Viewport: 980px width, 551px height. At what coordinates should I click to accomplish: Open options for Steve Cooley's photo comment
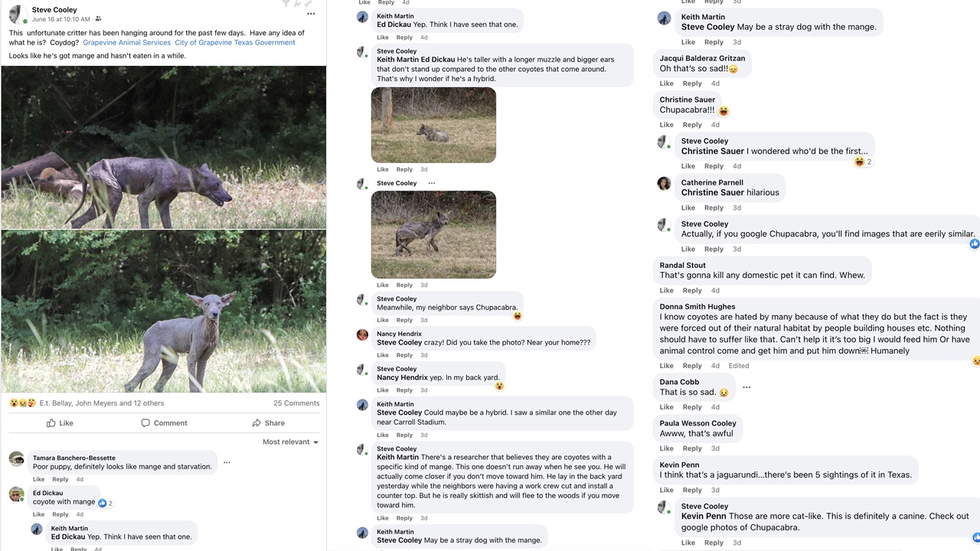(x=431, y=183)
